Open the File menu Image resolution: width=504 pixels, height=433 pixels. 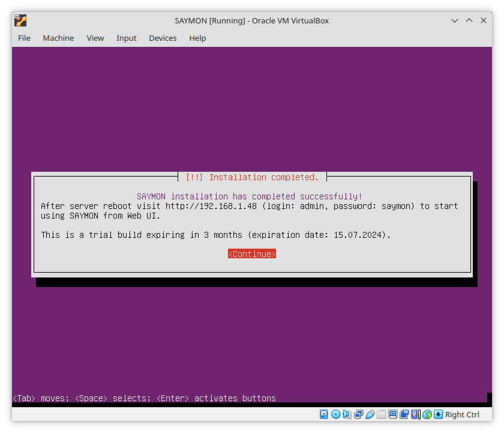(24, 38)
